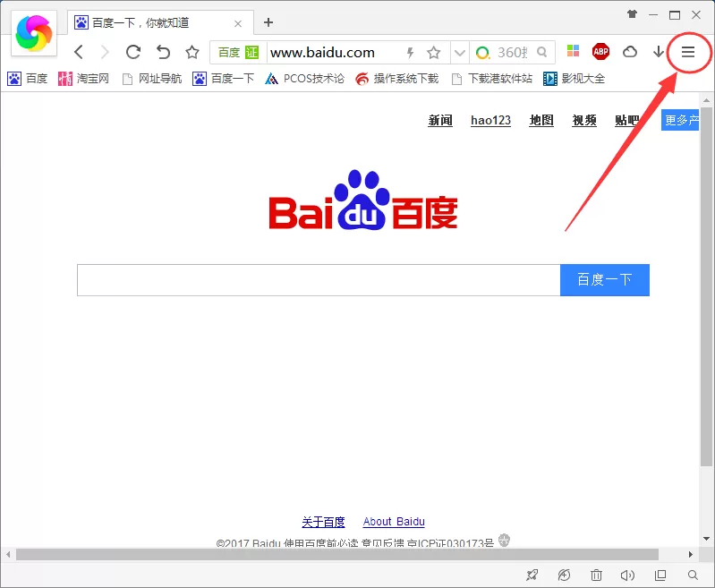
Task: Click the skin shirt icon in title bar
Action: click(632, 14)
